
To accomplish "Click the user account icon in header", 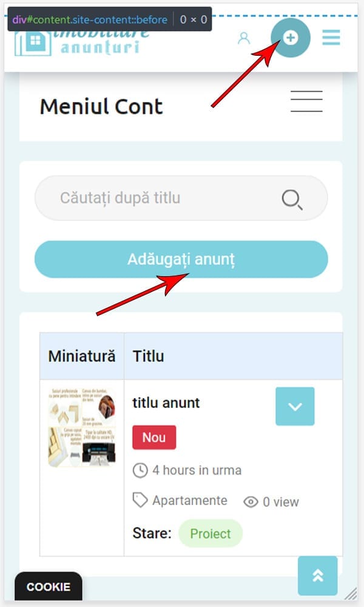I will [x=244, y=38].
